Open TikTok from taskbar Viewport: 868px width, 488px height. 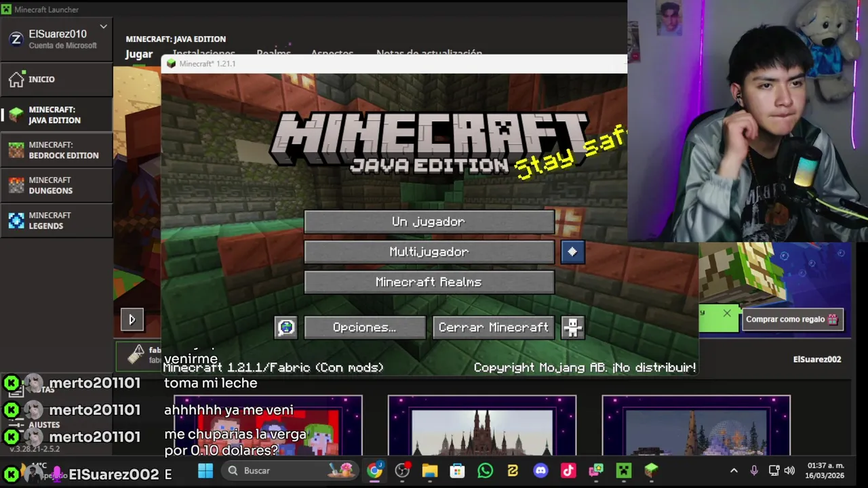coord(568,470)
